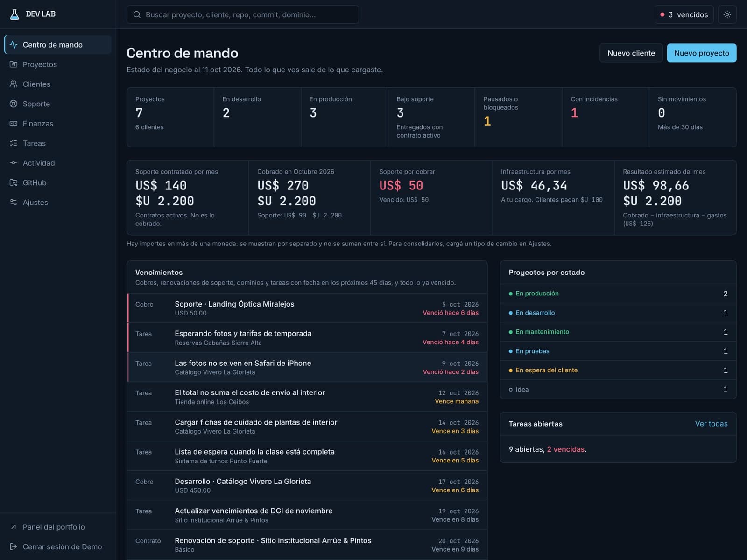Click Infraestructura por mes card
747x560 pixels.
tap(553, 197)
